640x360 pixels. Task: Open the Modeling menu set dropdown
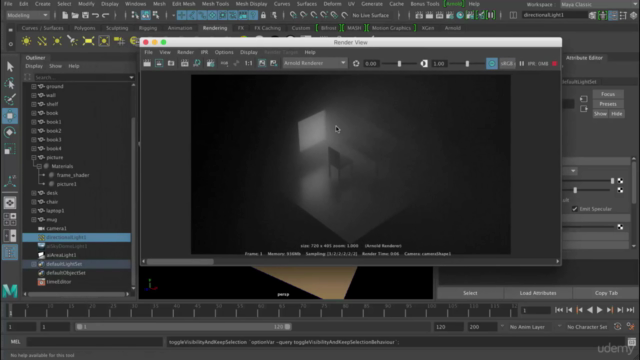27,16
